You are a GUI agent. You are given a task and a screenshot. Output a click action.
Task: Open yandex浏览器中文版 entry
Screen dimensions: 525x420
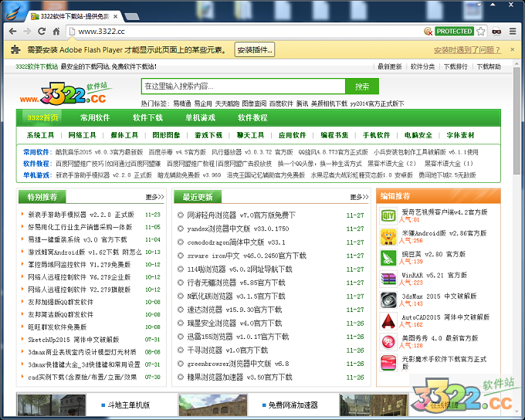[x=238, y=229]
